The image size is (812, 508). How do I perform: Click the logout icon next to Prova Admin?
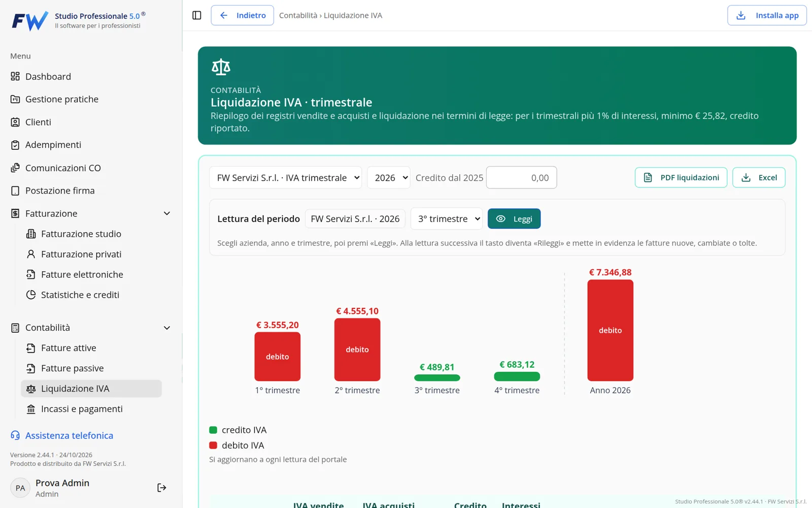coord(162,488)
